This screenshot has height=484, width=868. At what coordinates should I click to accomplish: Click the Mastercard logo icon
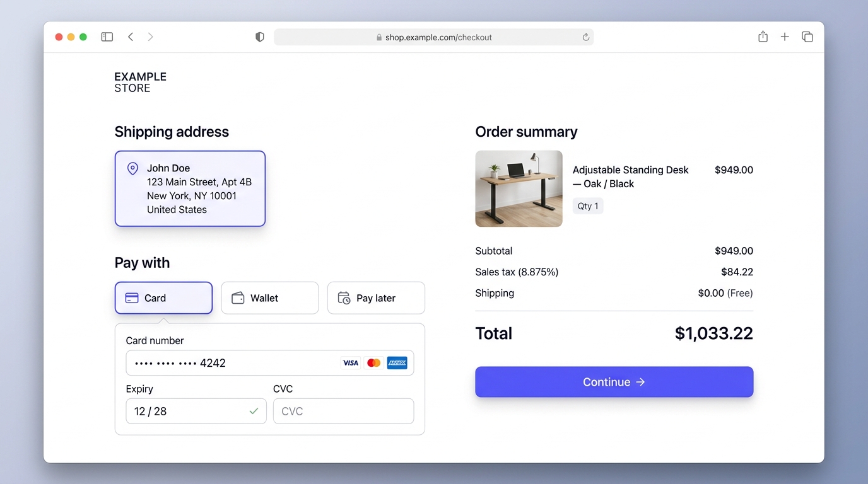373,363
